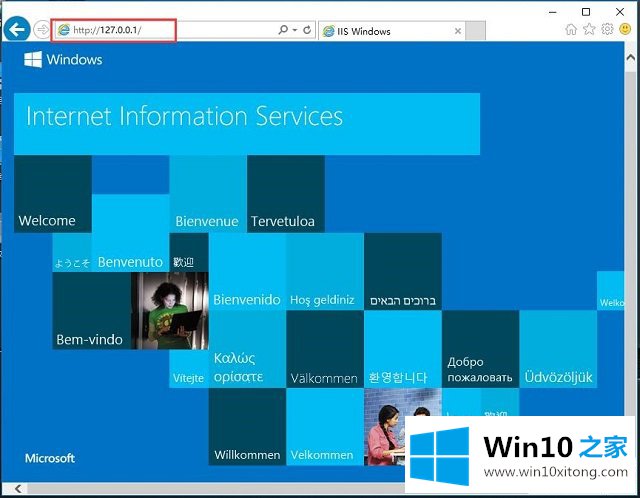Click the Tervetuloa tile
Screen dimensions: 640x498
coord(286,194)
